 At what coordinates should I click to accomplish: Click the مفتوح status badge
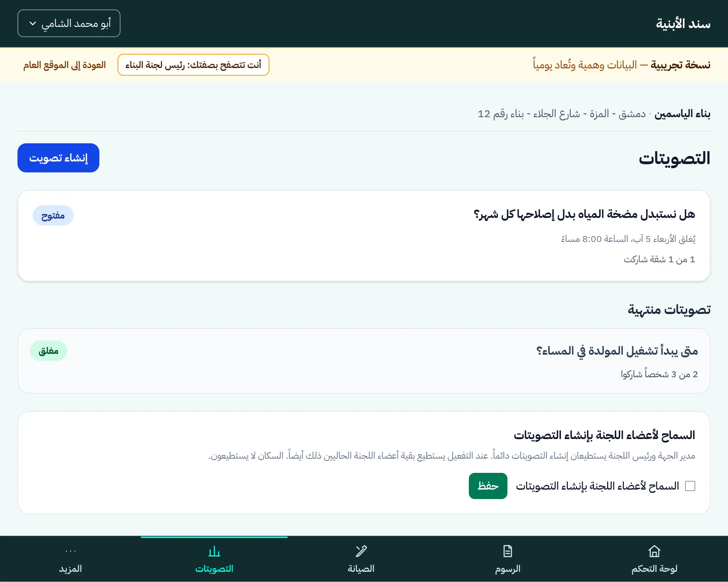[53, 215]
